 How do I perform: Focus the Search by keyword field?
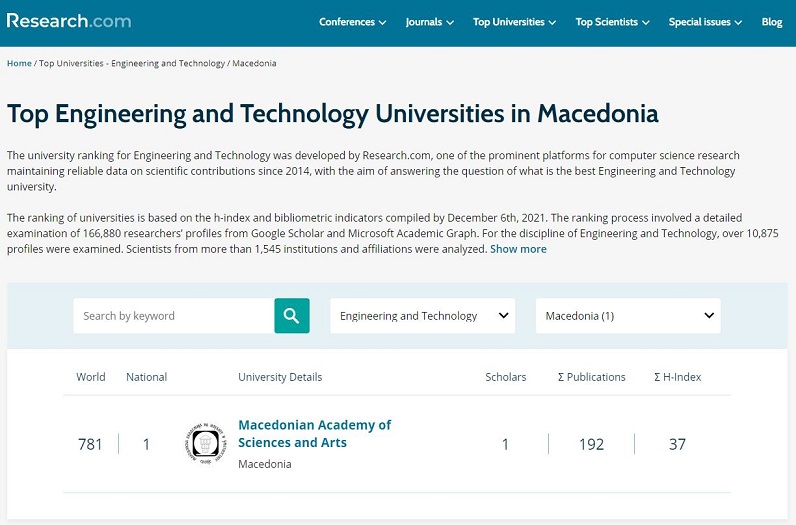173,316
